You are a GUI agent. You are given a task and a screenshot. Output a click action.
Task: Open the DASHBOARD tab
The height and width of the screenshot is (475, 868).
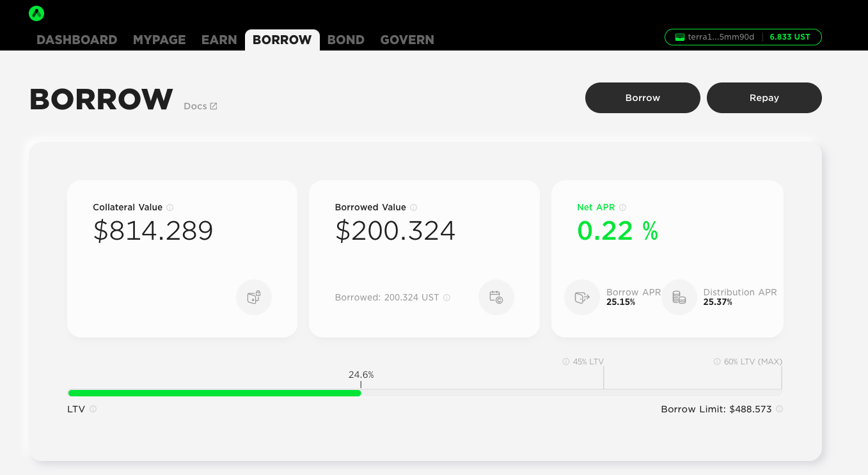(x=77, y=40)
